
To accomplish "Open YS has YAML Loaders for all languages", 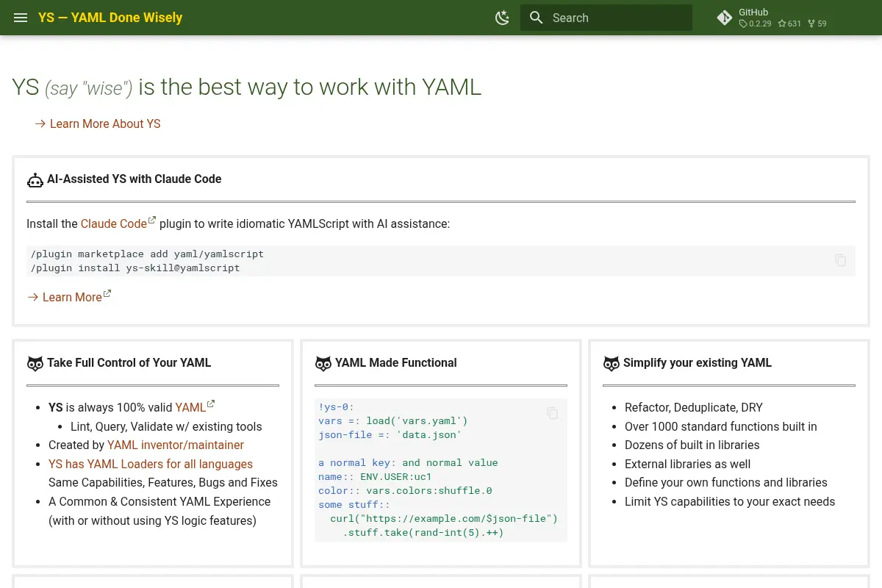I will pos(151,464).
